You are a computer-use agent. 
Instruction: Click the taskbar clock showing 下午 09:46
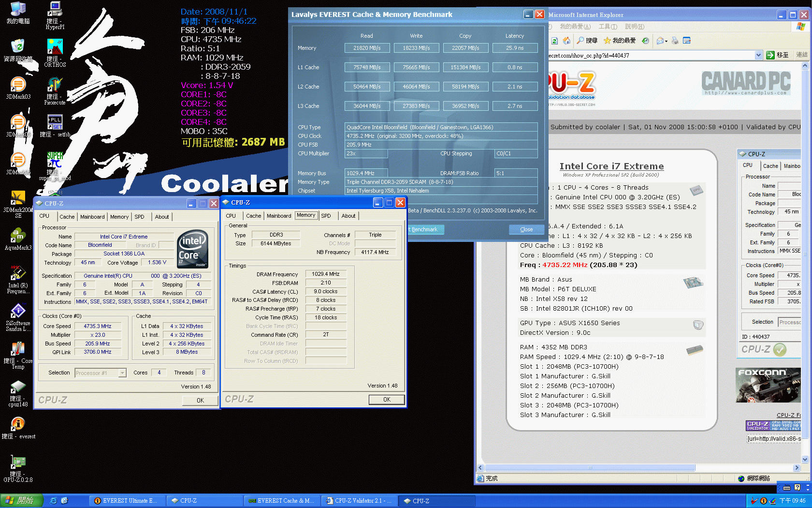793,501
